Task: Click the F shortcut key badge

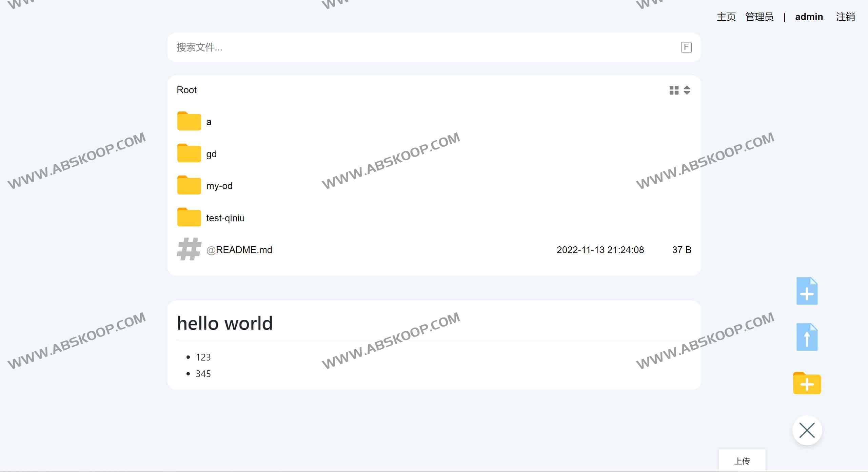Action: tap(686, 47)
